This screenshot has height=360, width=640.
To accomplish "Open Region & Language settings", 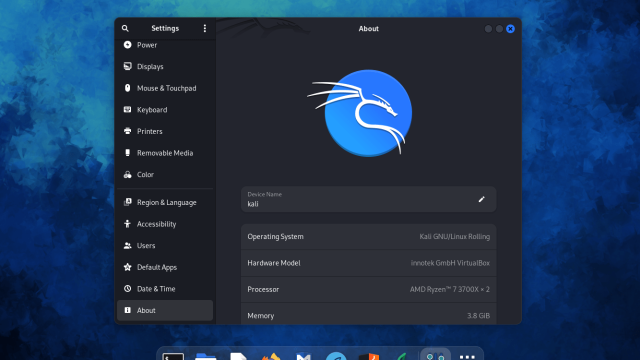I will (x=165, y=202).
